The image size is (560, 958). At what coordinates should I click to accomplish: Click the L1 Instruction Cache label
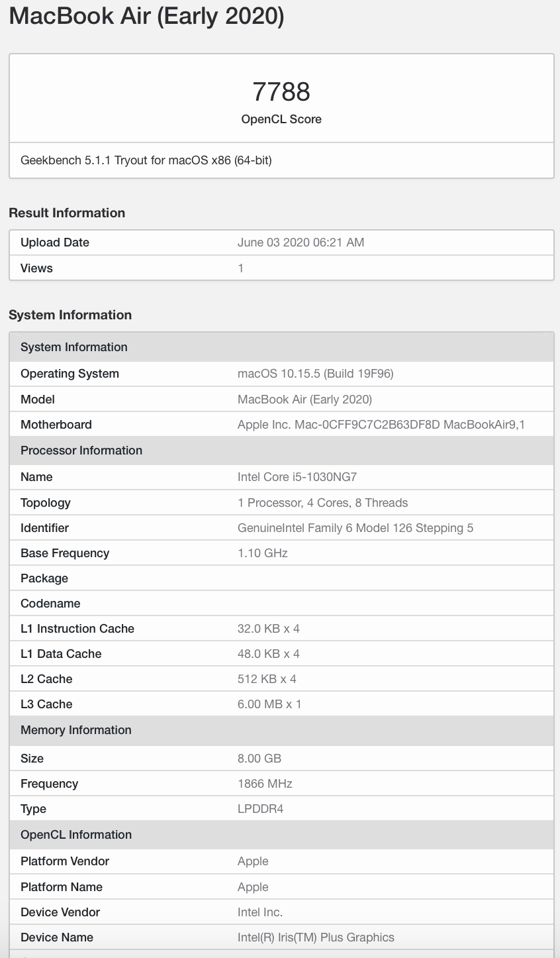[x=77, y=629]
